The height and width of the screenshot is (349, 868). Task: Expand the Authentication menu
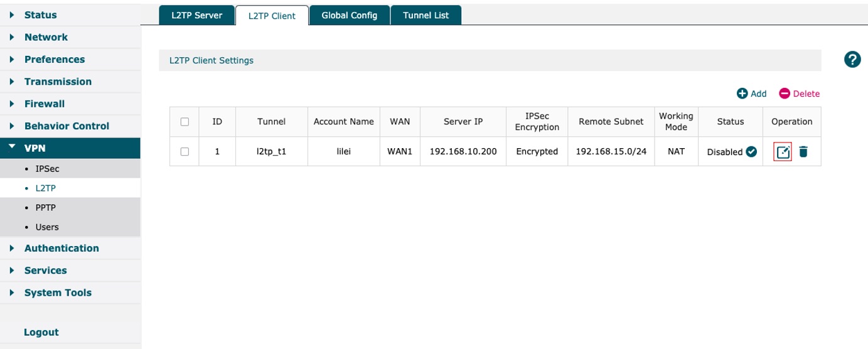70,248
